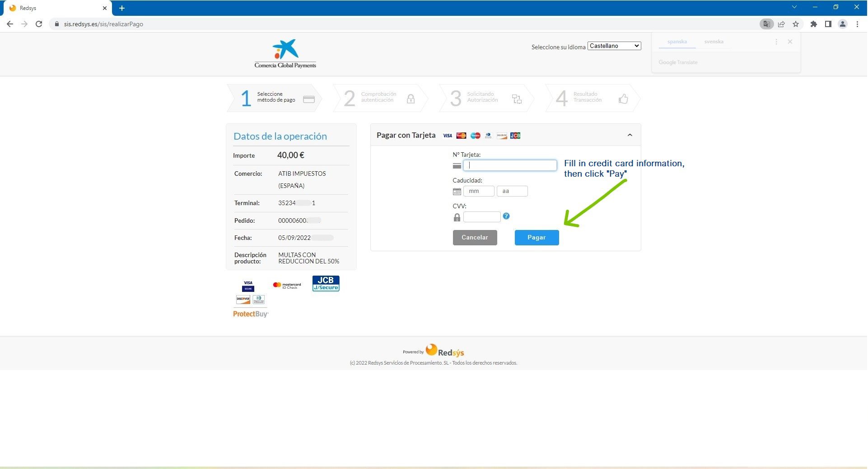Open the Google Translate icon in address bar

766,24
